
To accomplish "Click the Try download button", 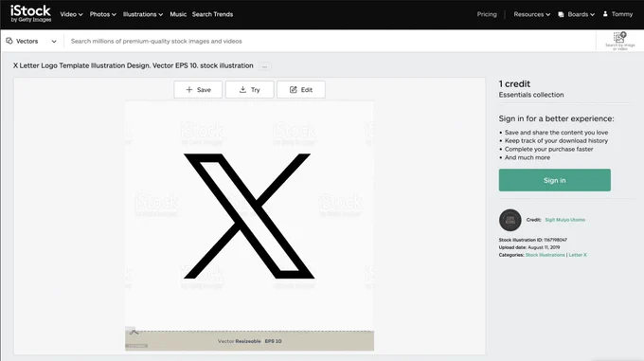I will tap(249, 89).
